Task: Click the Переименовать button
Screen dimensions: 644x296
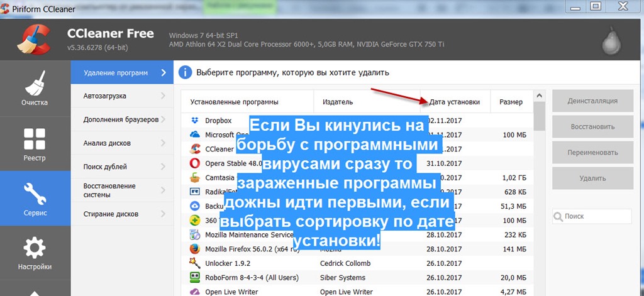Action: tap(592, 153)
